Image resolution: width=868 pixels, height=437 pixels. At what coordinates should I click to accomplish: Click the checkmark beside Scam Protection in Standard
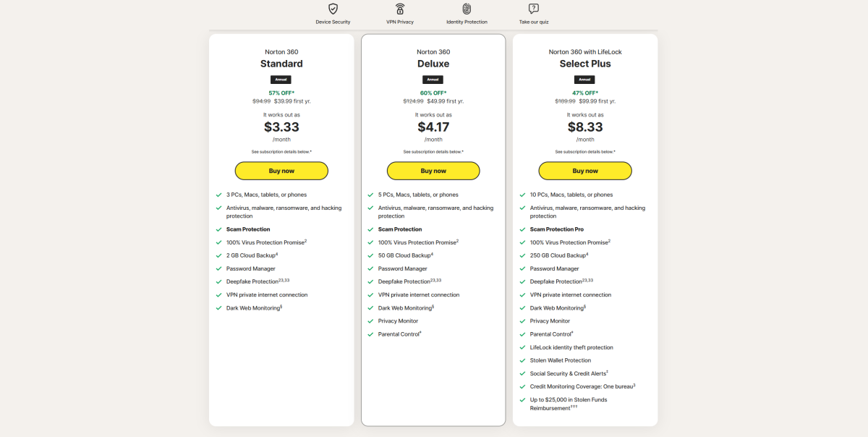218,229
